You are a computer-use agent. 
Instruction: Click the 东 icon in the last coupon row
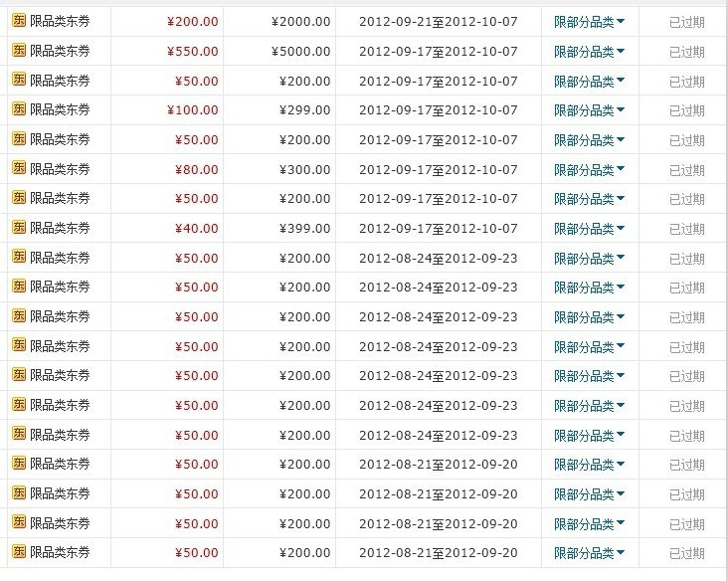pyautogui.click(x=19, y=552)
